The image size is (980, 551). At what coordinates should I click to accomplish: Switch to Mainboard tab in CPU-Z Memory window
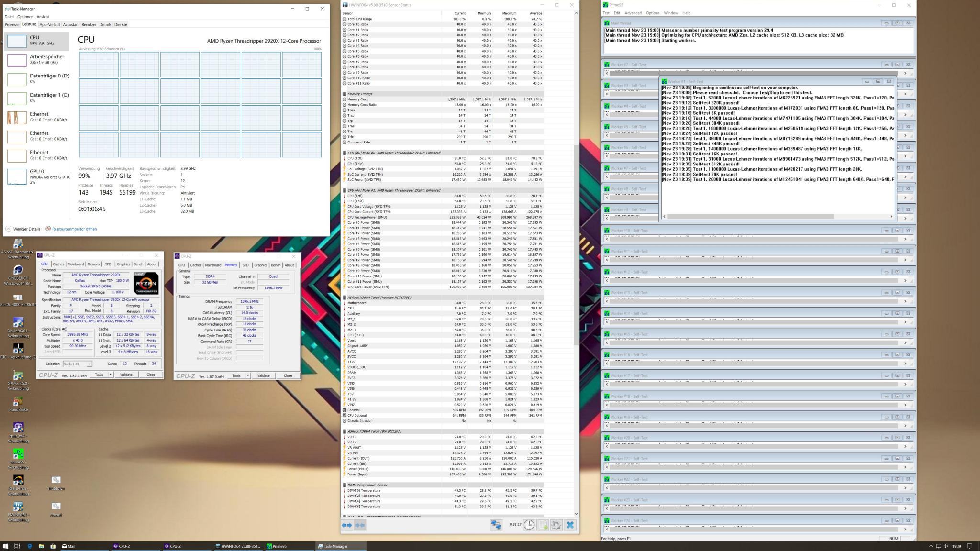coord(213,265)
